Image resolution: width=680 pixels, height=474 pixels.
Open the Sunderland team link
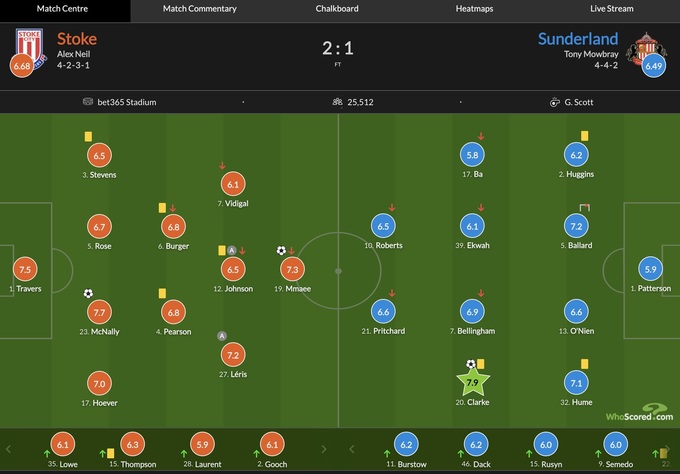[578, 39]
